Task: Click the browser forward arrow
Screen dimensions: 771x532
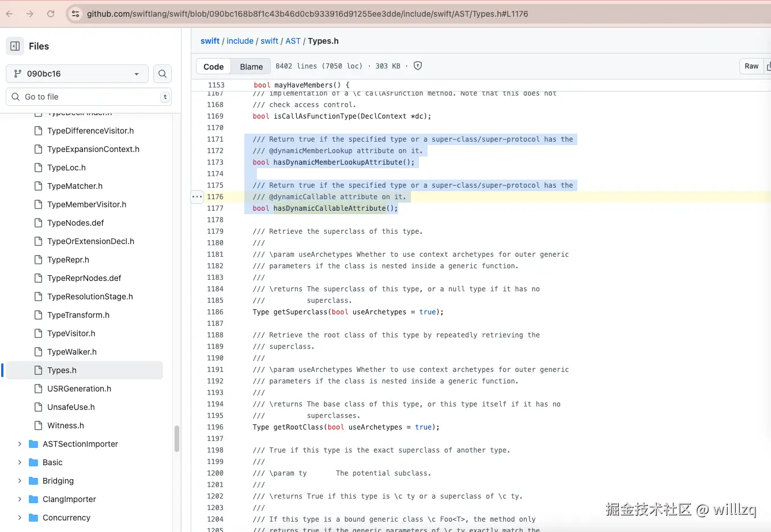Action: click(x=30, y=14)
